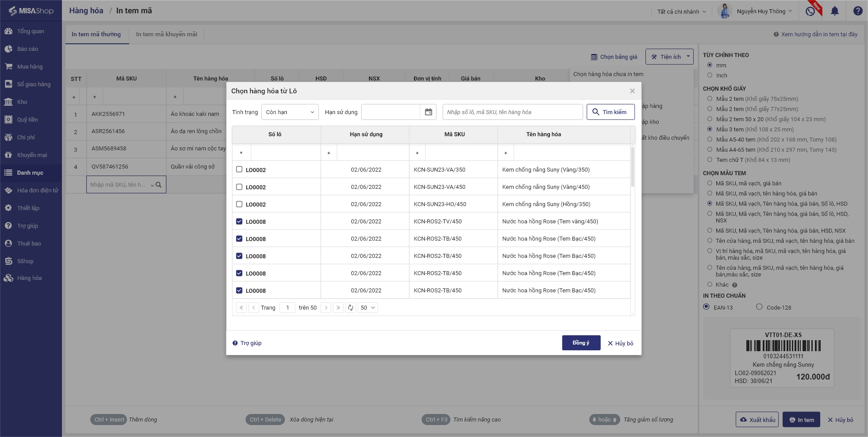Expand the page size 50 dropdown
This screenshot has width=868, height=437.
(x=368, y=308)
